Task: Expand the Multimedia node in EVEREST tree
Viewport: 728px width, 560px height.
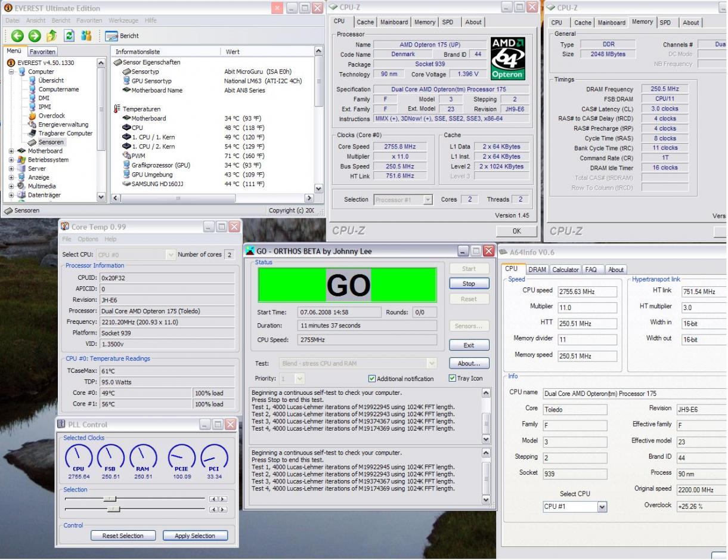Action: coord(11,186)
